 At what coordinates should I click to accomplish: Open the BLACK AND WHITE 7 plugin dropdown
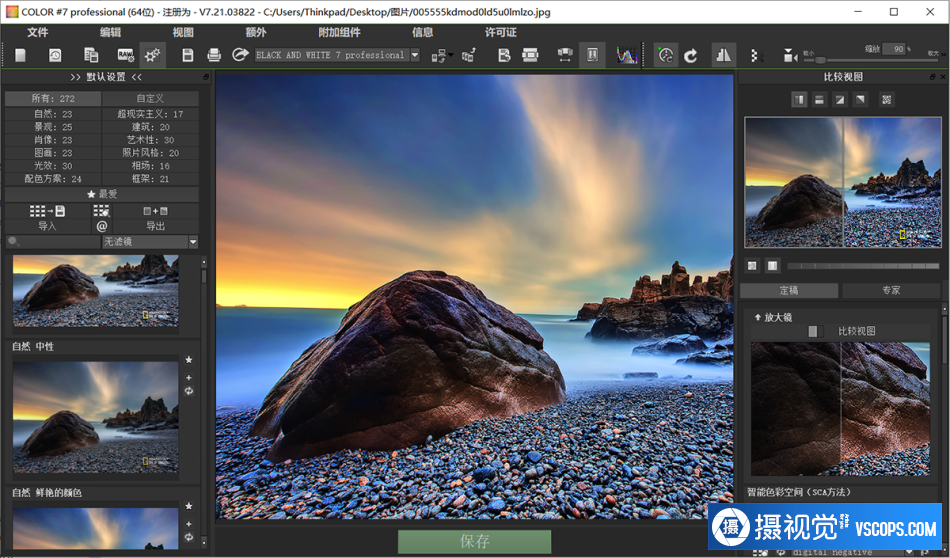415,55
